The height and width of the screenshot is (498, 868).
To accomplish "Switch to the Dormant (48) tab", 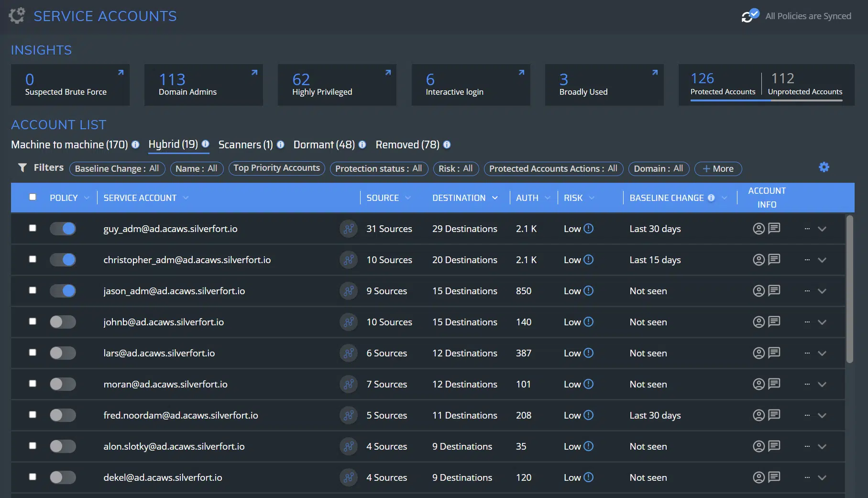I will point(324,144).
